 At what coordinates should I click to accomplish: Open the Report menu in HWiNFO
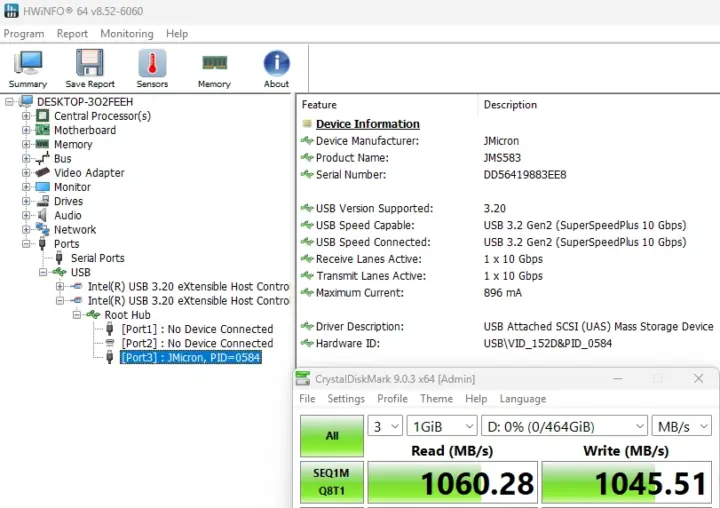tap(72, 34)
